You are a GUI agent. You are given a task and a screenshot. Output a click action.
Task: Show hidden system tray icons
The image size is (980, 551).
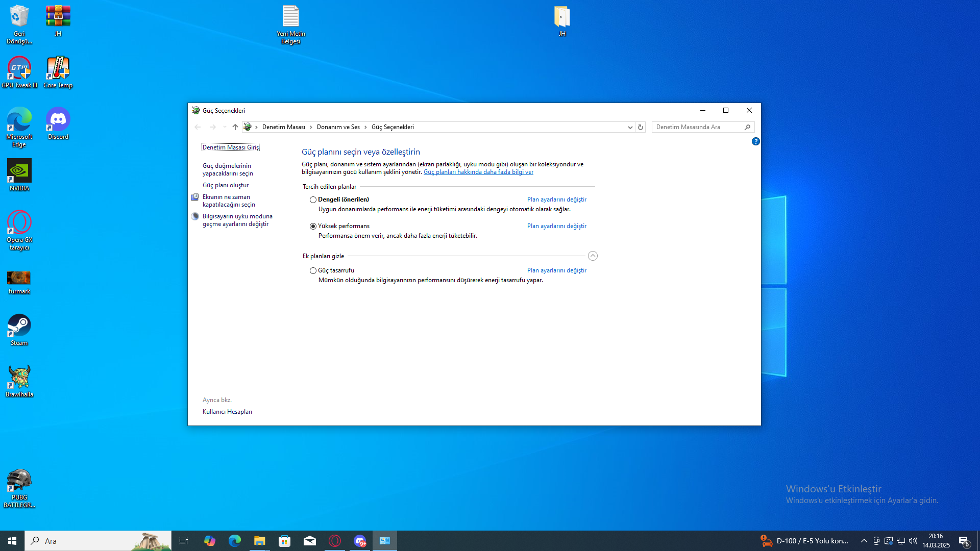coord(864,541)
